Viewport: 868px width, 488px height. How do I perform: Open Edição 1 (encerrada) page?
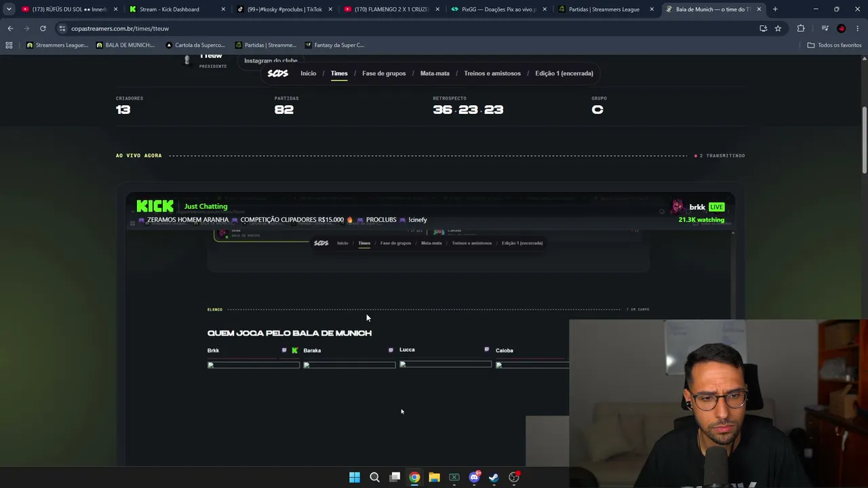point(564,73)
